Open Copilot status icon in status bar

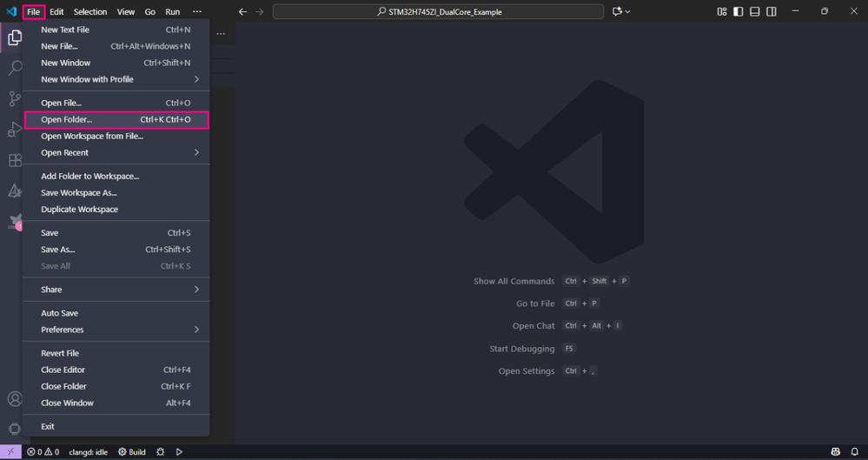coord(836,451)
